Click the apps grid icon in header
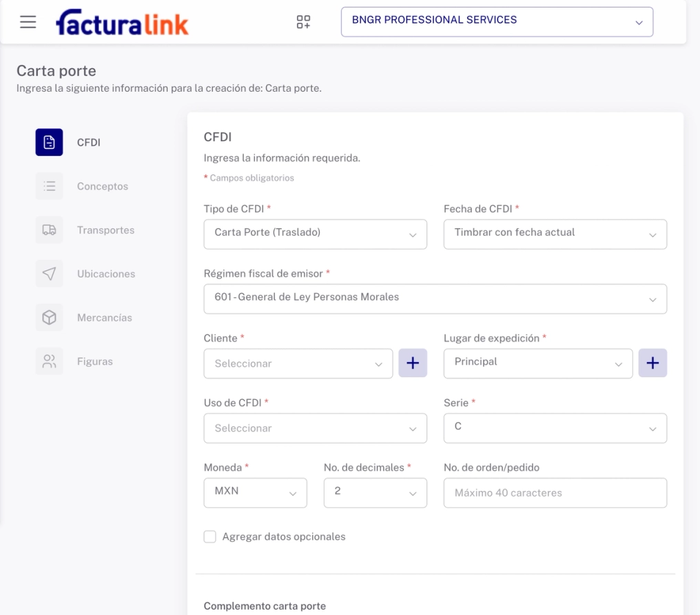 pos(303,22)
